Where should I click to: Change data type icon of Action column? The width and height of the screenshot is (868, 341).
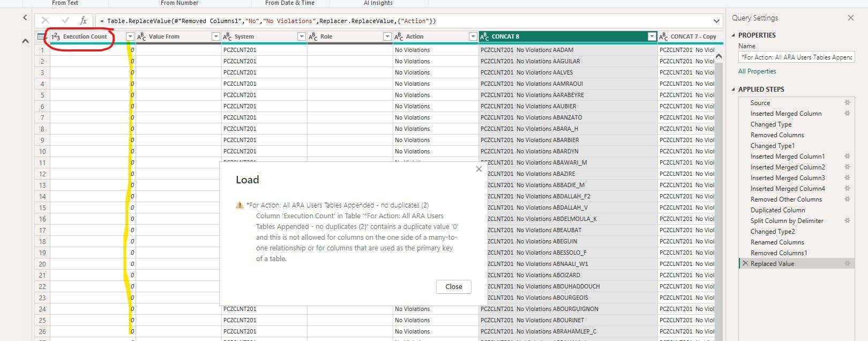pos(399,36)
